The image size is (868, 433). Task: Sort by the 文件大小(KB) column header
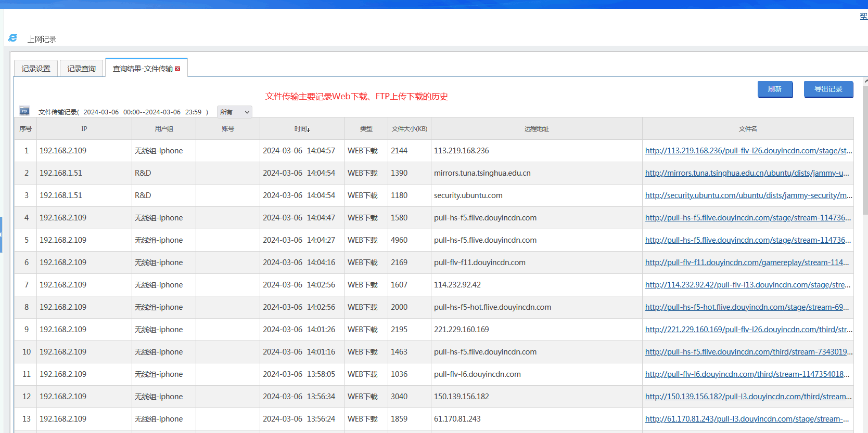[409, 129]
